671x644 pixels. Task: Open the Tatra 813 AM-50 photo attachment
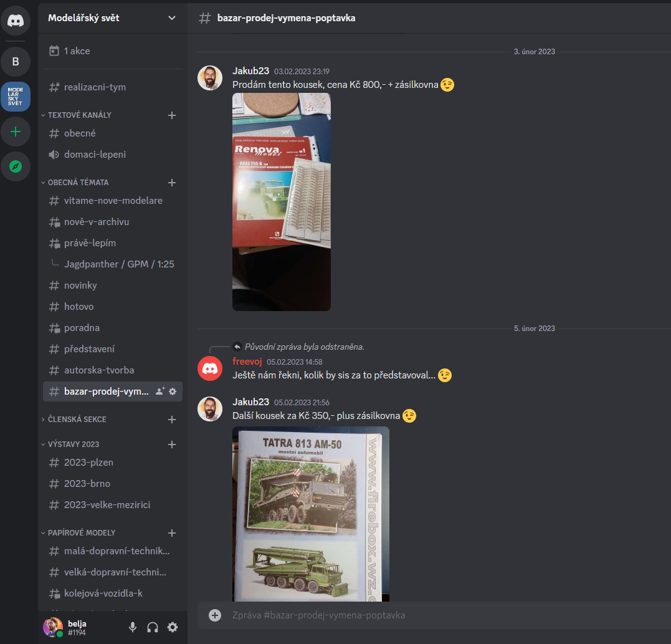(311, 514)
